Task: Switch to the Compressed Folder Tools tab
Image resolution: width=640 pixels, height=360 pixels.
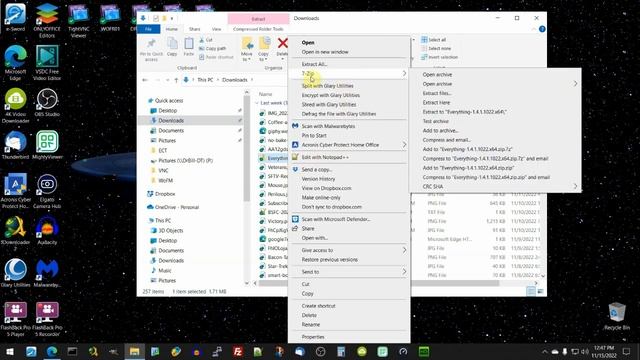Action: (x=258, y=29)
